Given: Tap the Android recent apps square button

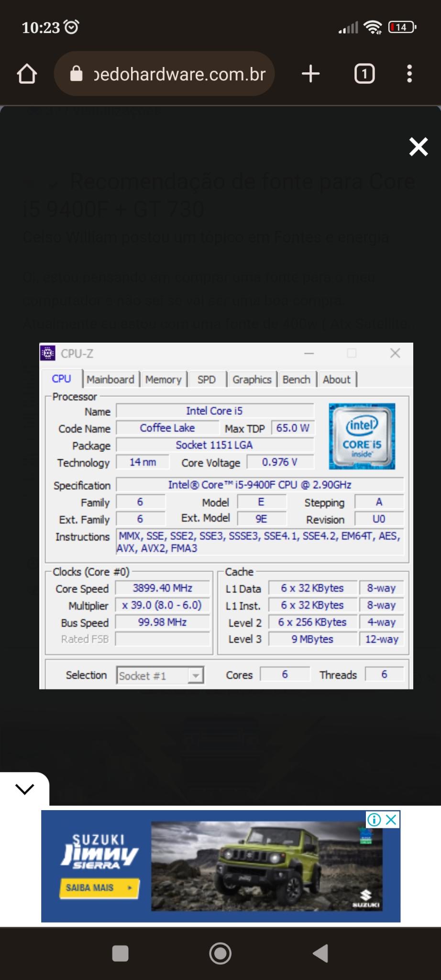Looking at the screenshot, I should 120,954.
